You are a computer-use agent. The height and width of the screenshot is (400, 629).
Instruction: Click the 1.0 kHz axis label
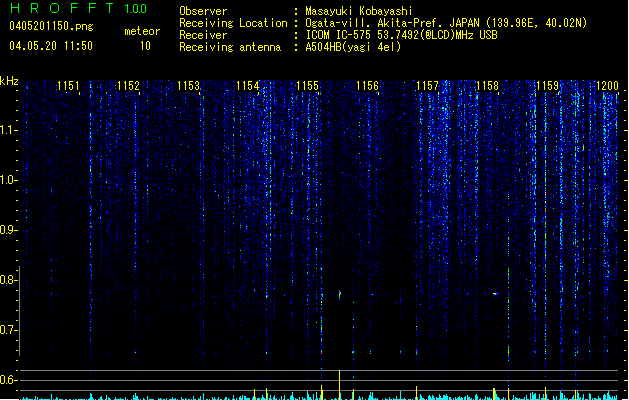click(x=8, y=180)
